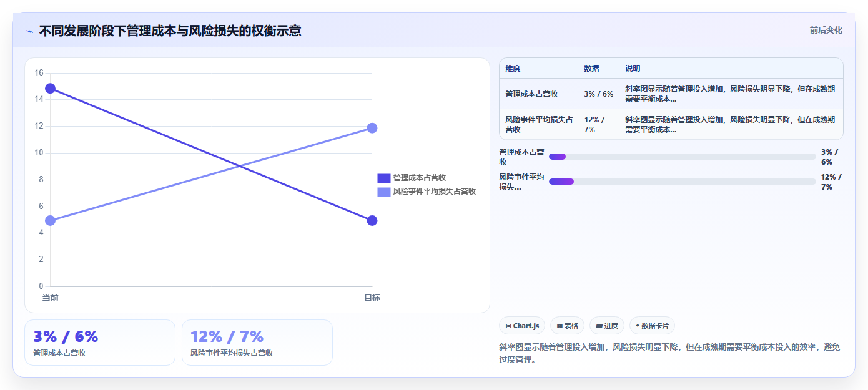Select the dark purple data point at 当前
This screenshot has width=868, height=390.
pos(51,89)
